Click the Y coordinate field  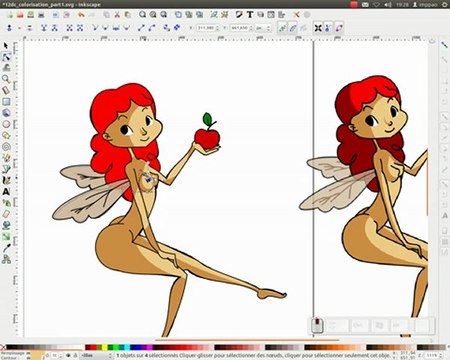pos(242,28)
